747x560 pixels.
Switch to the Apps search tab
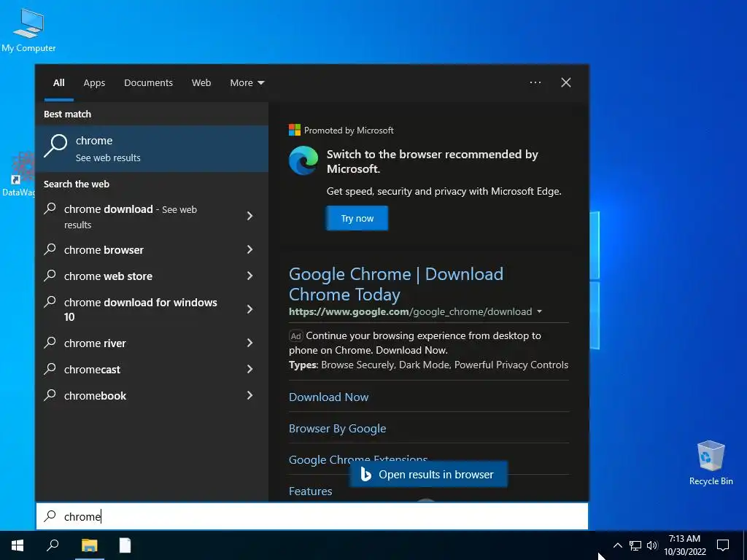(94, 83)
